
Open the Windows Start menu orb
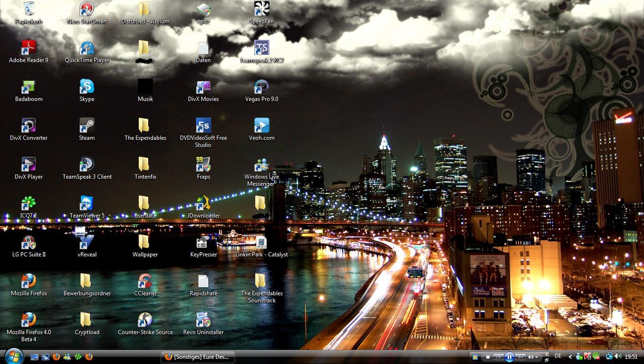(13, 356)
